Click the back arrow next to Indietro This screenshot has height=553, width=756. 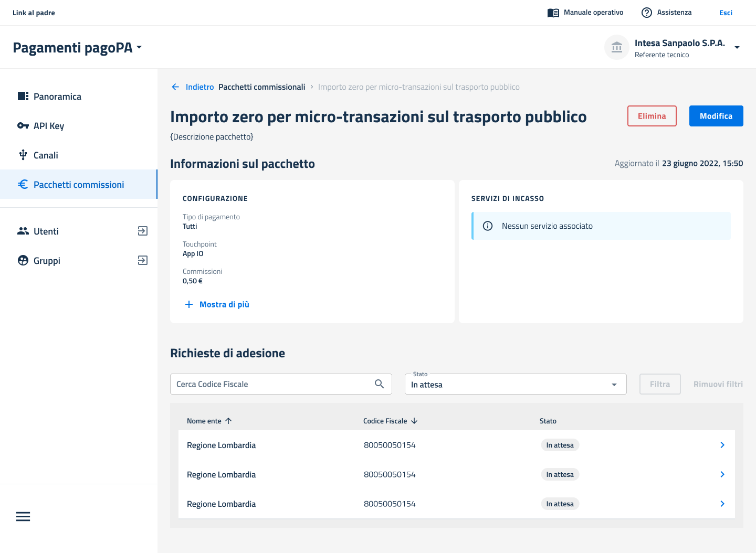tap(175, 87)
